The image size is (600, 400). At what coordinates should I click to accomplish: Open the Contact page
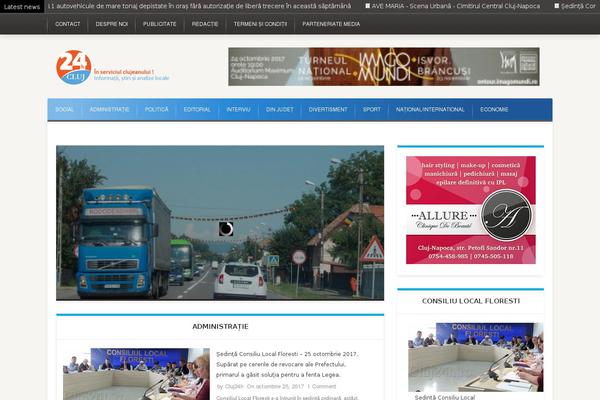pyautogui.click(x=68, y=24)
